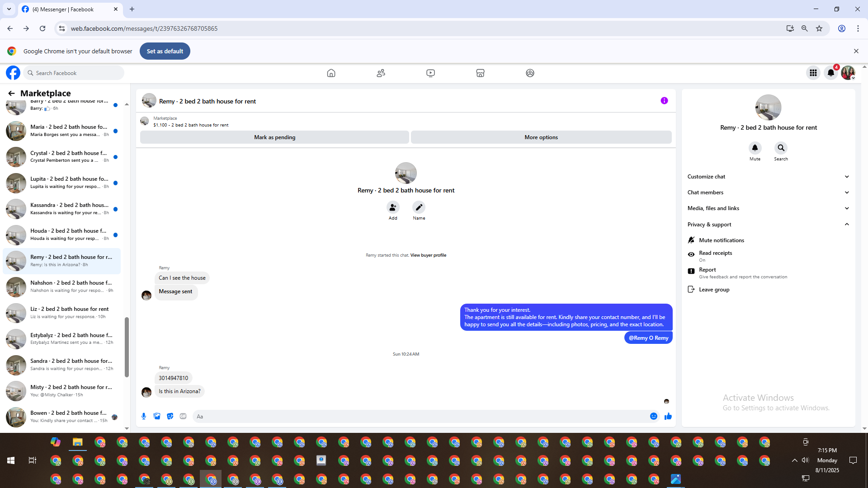The image size is (868, 488).
Task: Click Mark as pending button
Action: 274,137
